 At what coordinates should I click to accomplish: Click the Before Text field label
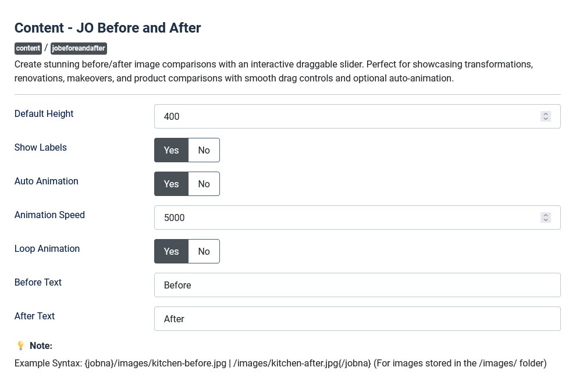(x=38, y=282)
